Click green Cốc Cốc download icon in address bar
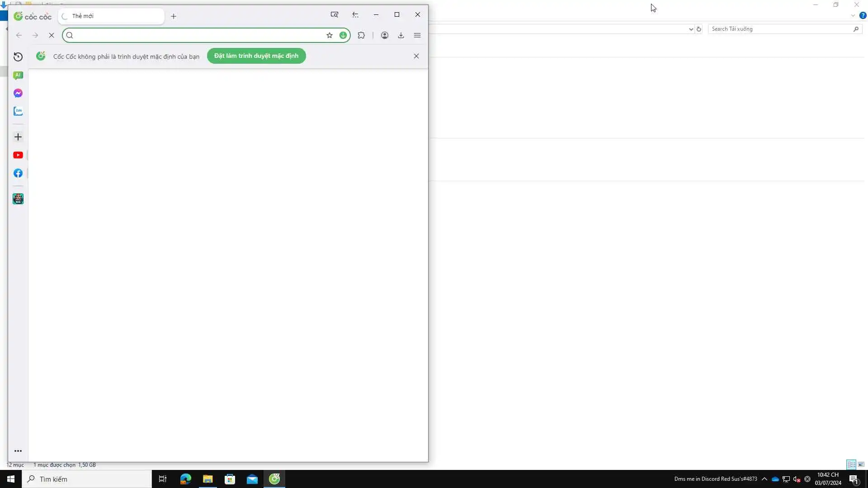Viewport: 868px width, 488px height. click(x=343, y=35)
